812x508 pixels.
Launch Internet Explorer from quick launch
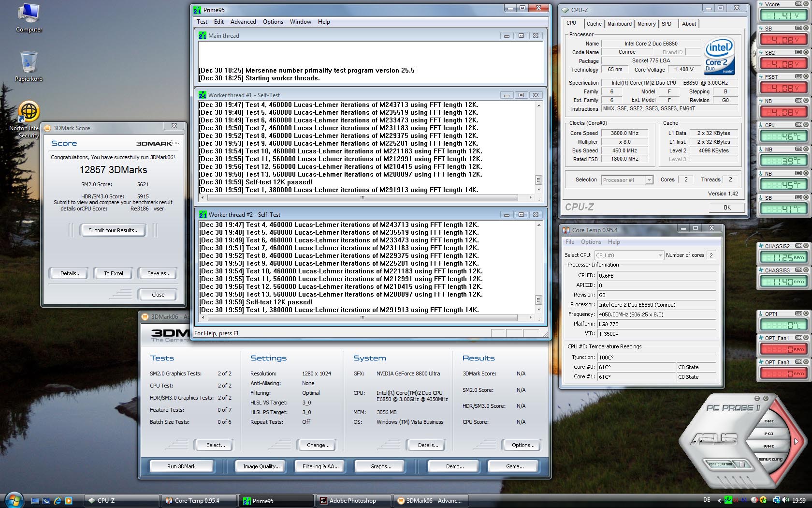[x=58, y=501]
